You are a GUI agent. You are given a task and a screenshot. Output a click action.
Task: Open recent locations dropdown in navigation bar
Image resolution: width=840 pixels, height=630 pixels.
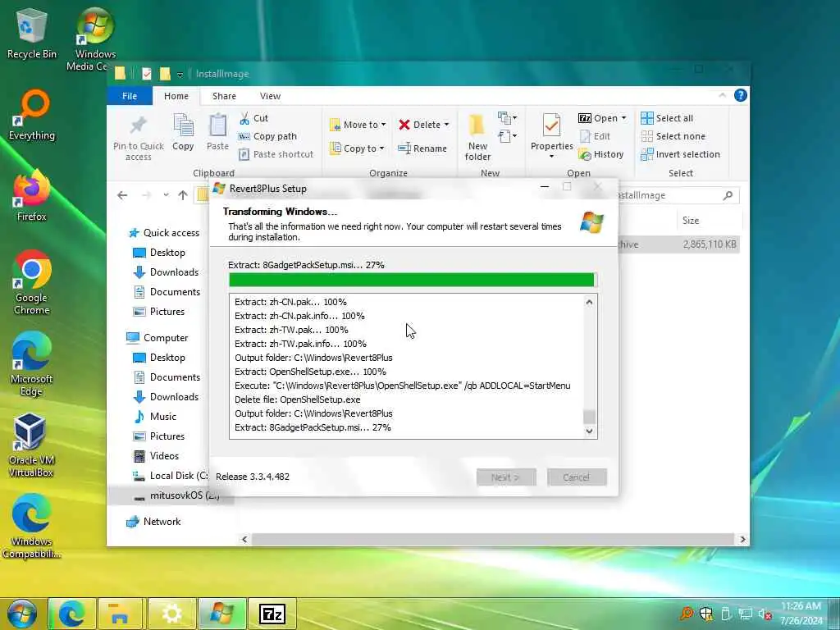166,195
